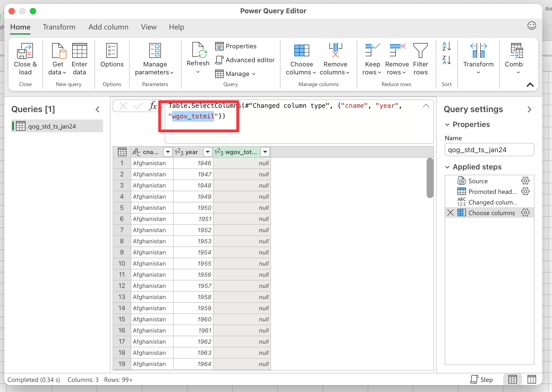
Task: Open Promoted headers step settings gear
Action: (x=525, y=191)
